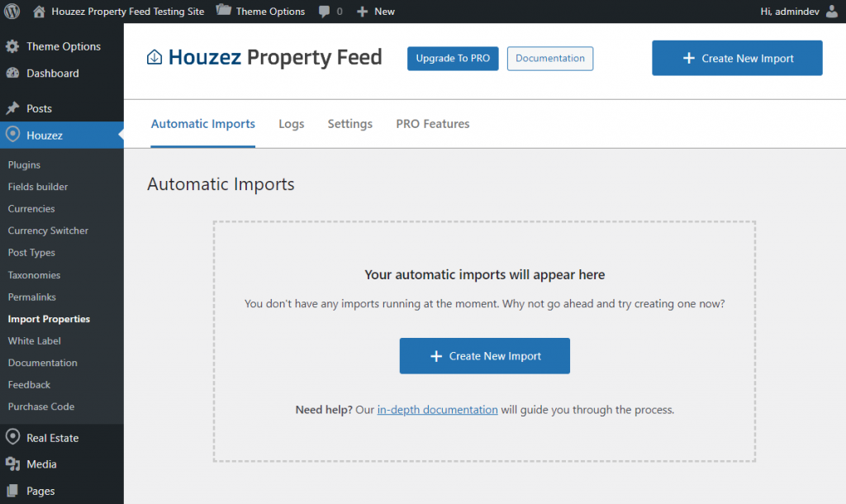Open the in-depth documentation link

click(437, 410)
